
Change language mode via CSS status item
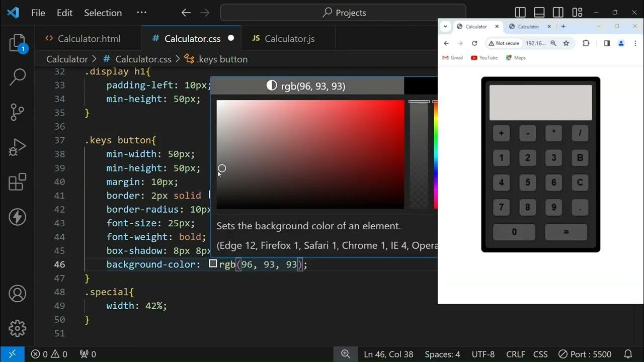540,354
